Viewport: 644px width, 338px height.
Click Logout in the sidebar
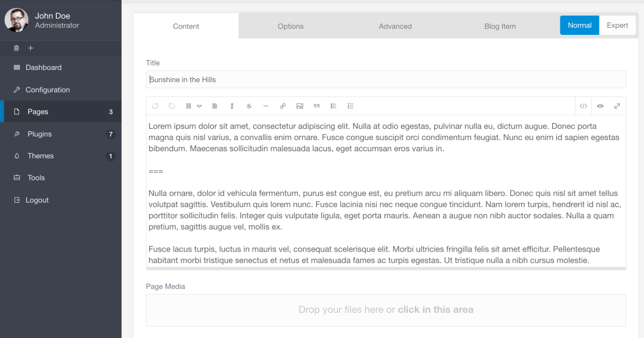click(37, 200)
